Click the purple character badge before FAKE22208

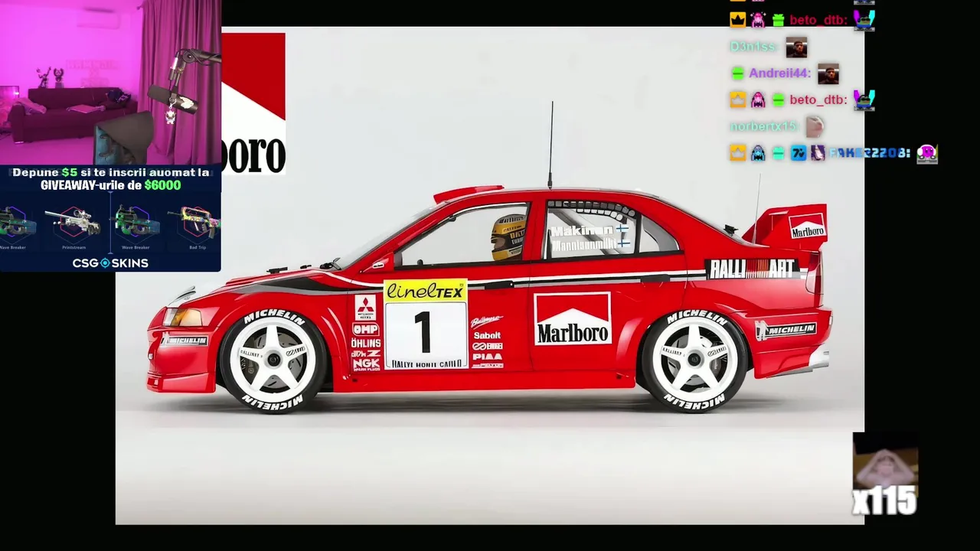tap(818, 153)
